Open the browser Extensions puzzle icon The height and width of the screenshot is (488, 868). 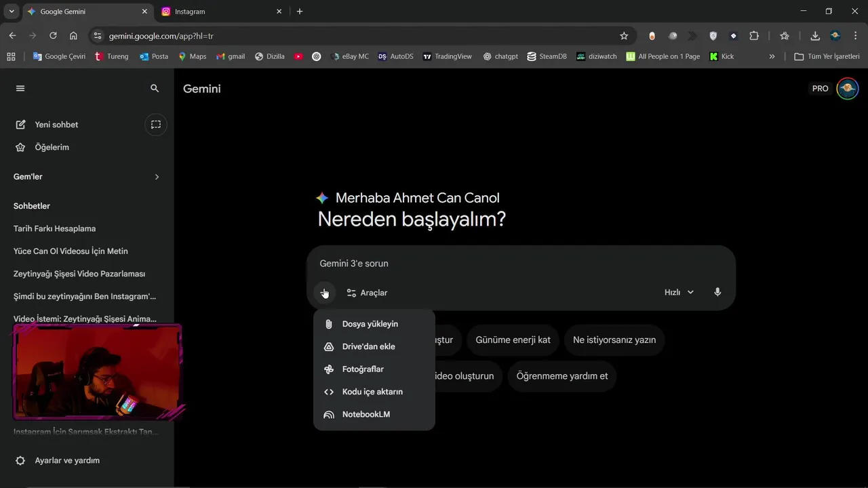point(754,36)
